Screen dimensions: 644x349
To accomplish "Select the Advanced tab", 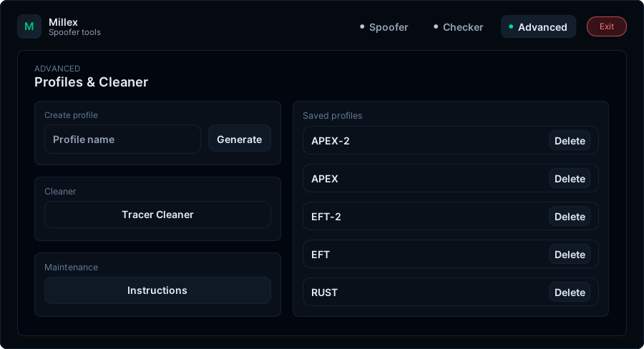I will 538,27.
